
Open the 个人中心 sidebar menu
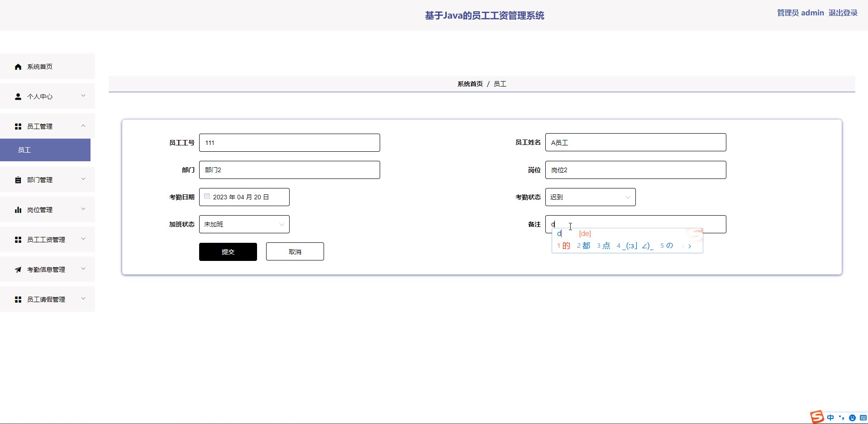(48, 96)
